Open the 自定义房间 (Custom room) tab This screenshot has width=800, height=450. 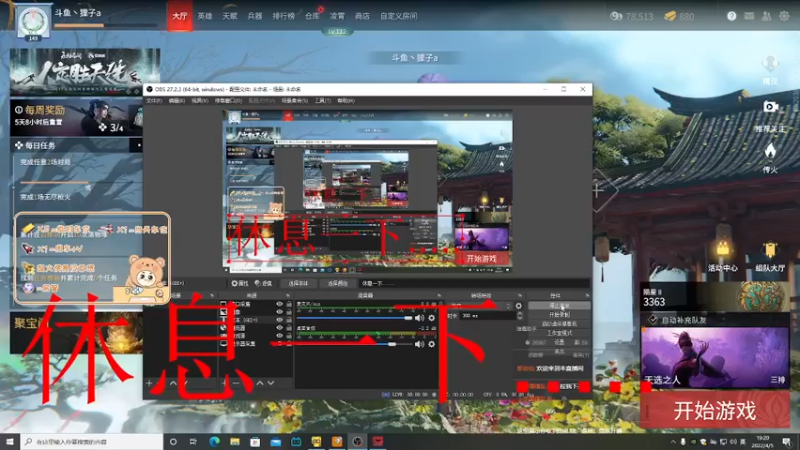(398, 16)
